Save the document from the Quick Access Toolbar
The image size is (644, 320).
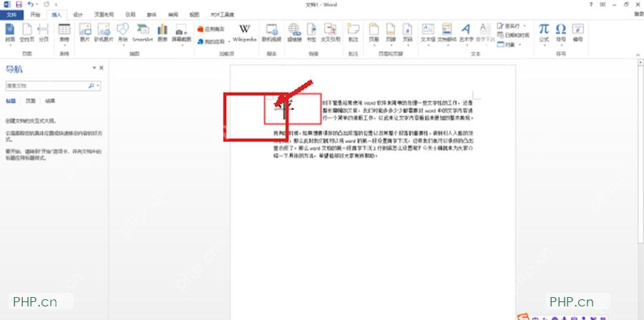coord(19,4)
